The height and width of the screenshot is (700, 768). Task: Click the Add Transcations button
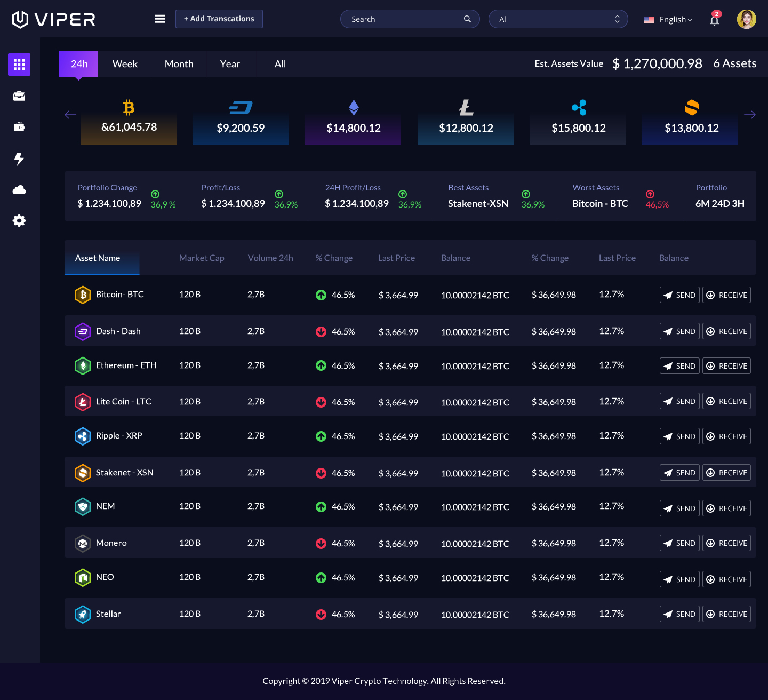[x=219, y=19]
